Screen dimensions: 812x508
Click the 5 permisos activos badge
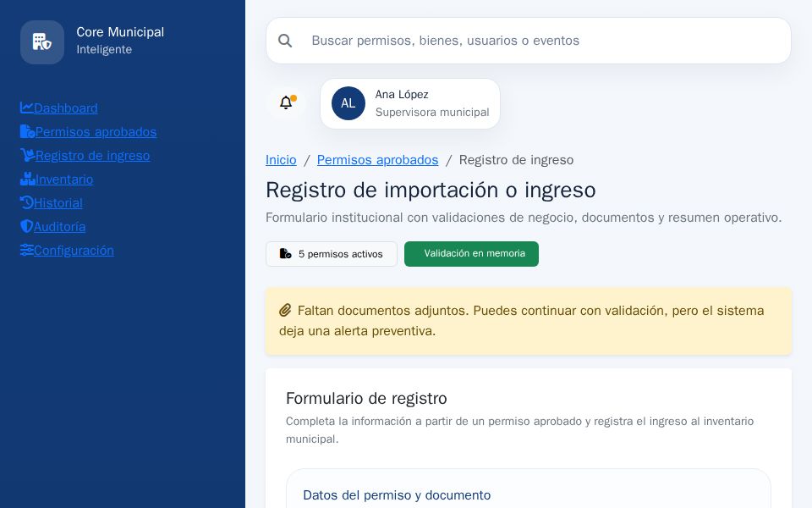pos(332,254)
